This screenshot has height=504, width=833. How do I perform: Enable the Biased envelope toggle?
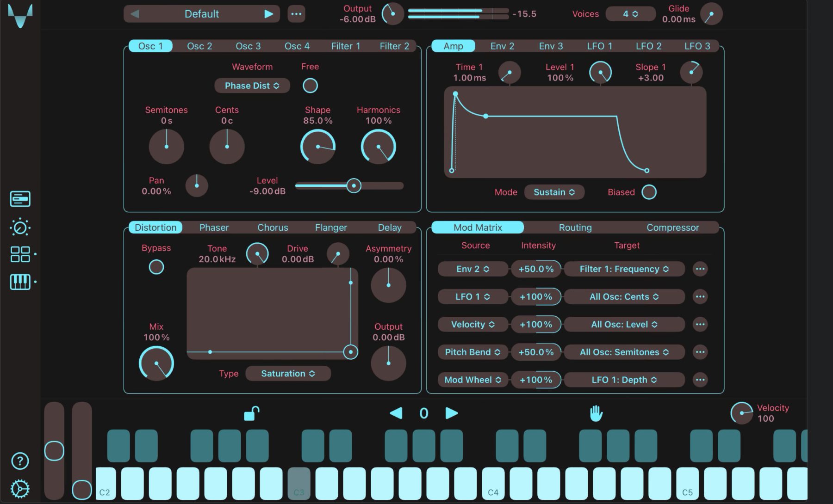(x=649, y=192)
